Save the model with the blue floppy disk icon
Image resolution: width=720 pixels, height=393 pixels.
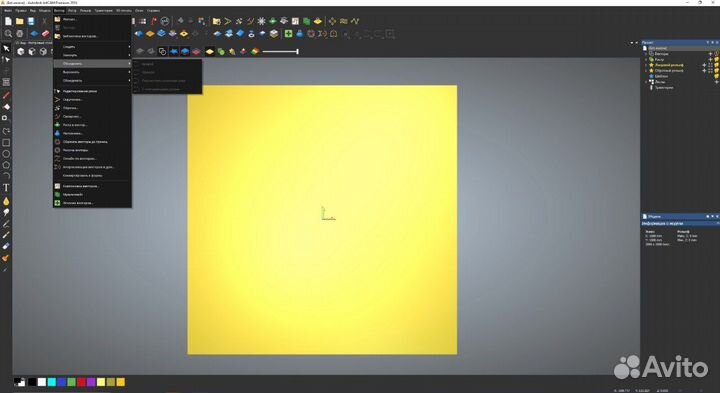pyautogui.click(x=31, y=21)
